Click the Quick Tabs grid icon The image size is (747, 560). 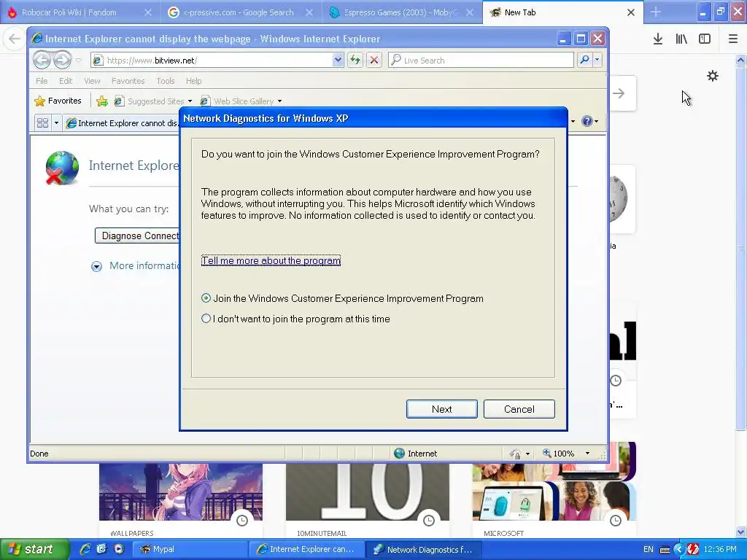pos(42,122)
